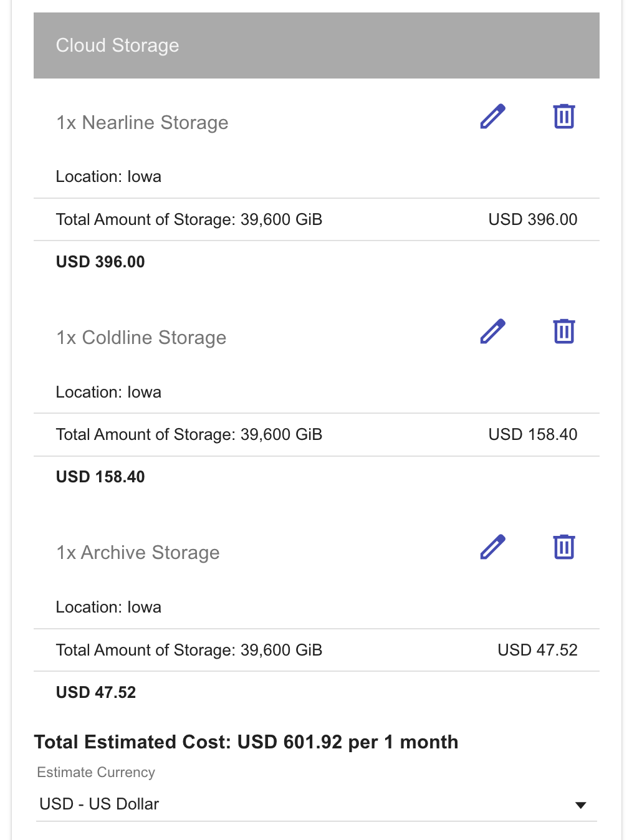Image resolution: width=637 pixels, height=840 pixels.
Task: Remove the Coldline Storage entry
Action: click(563, 332)
